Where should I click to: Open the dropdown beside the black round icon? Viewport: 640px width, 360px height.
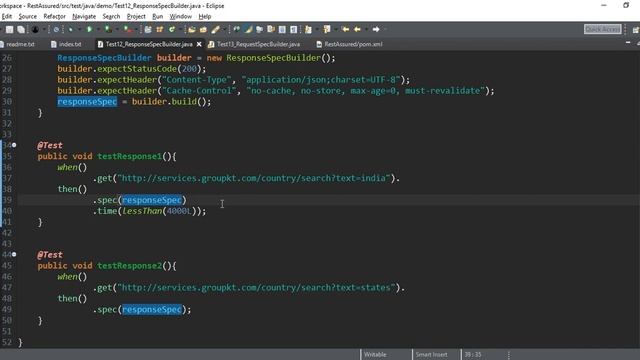pyautogui.click(x=44, y=29)
